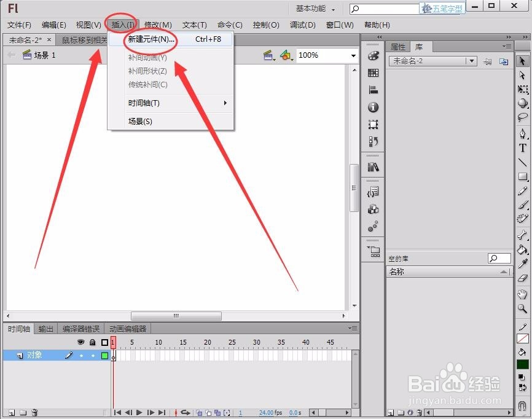Image resolution: width=532 pixels, height=419 pixels.
Task: Click the stroke color swatch with red slash
Action: click(523, 339)
